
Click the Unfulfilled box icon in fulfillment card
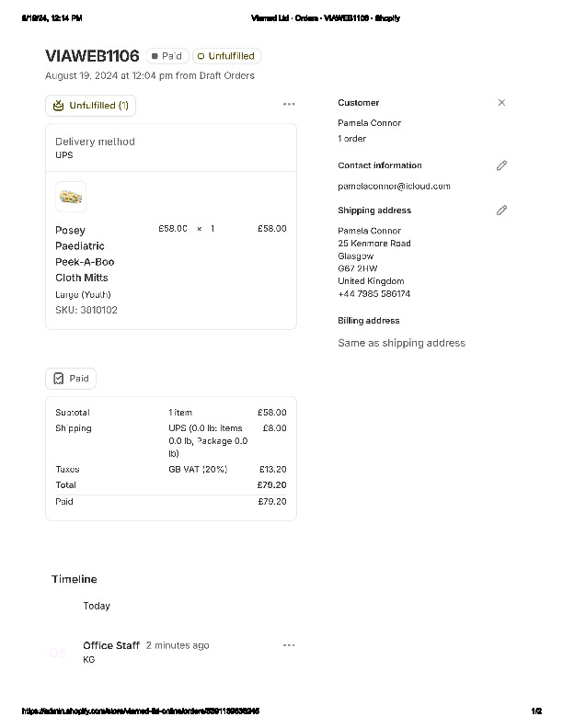click(x=59, y=106)
